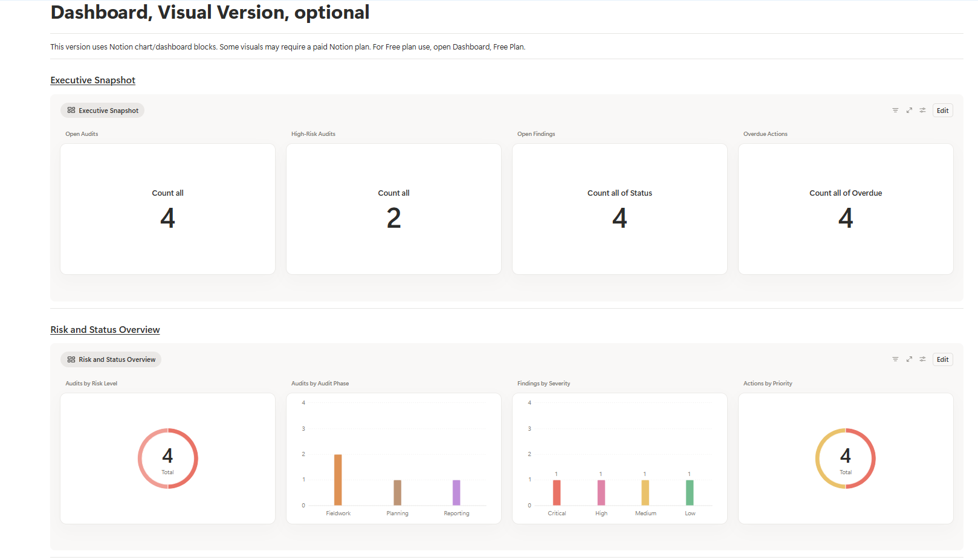Viewport: 978px width, 560px height.
Task: Expand Risk and Status Overview block to full page
Action: click(909, 359)
